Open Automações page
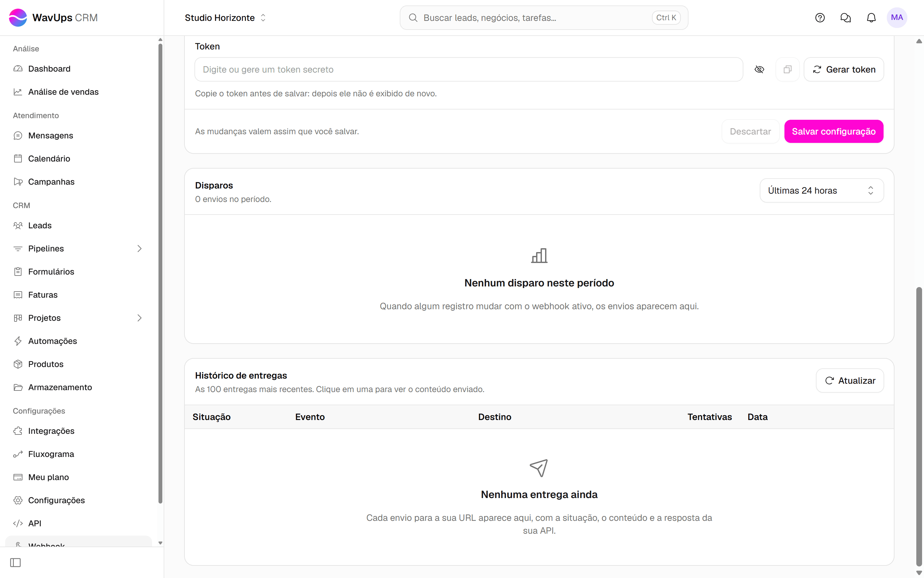The image size is (924, 578). [x=79, y=341]
